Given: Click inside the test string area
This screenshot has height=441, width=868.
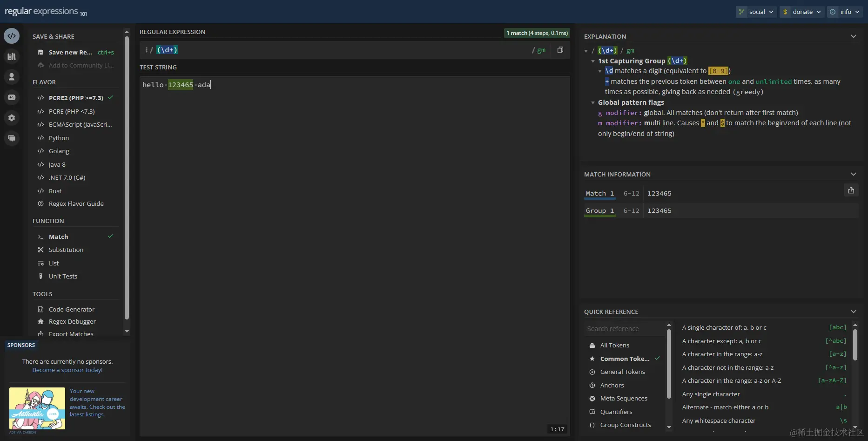Looking at the screenshot, I should point(355,256).
